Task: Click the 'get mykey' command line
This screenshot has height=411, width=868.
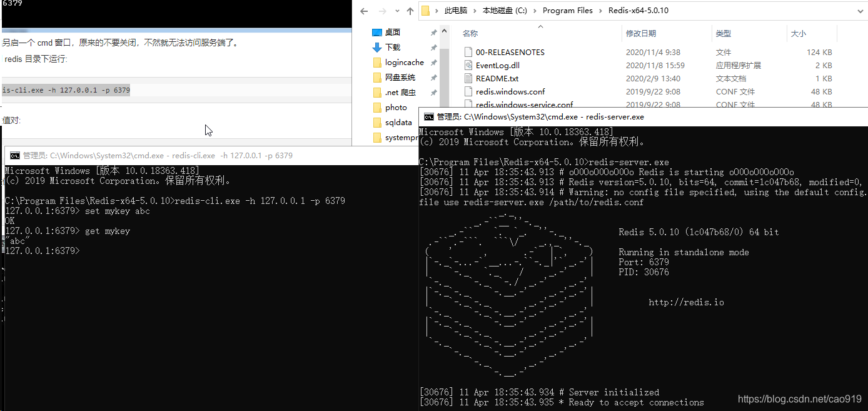Action: point(68,231)
